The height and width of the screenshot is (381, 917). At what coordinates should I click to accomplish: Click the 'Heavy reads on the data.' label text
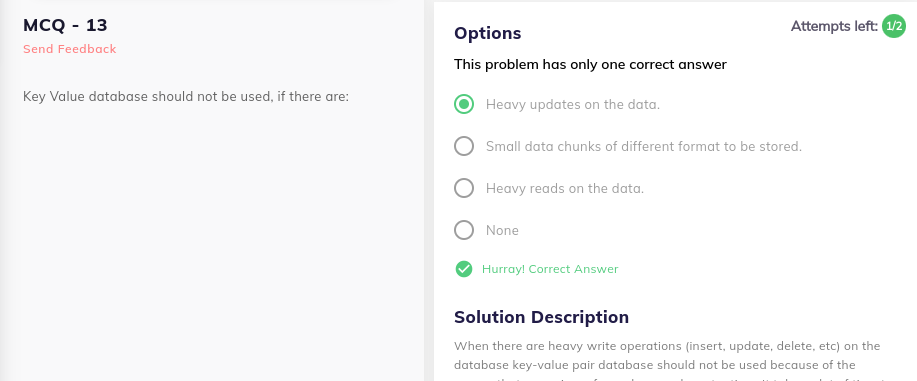[565, 188]
